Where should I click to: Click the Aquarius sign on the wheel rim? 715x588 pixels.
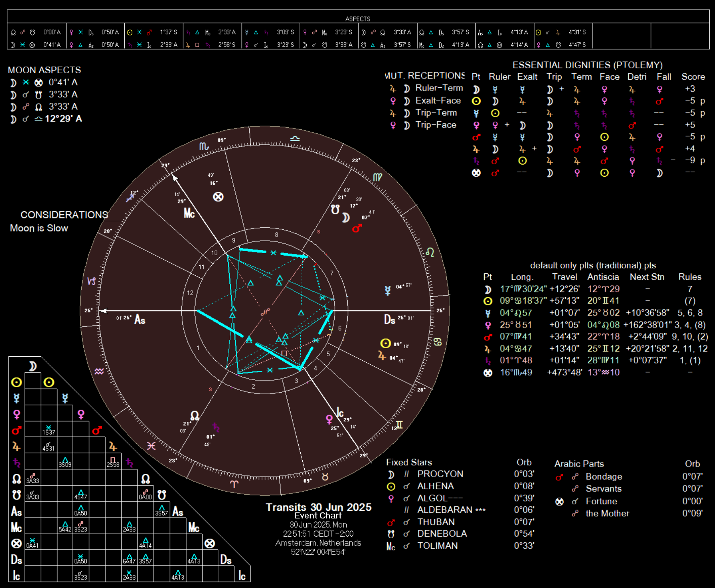(x=99, y=371)
